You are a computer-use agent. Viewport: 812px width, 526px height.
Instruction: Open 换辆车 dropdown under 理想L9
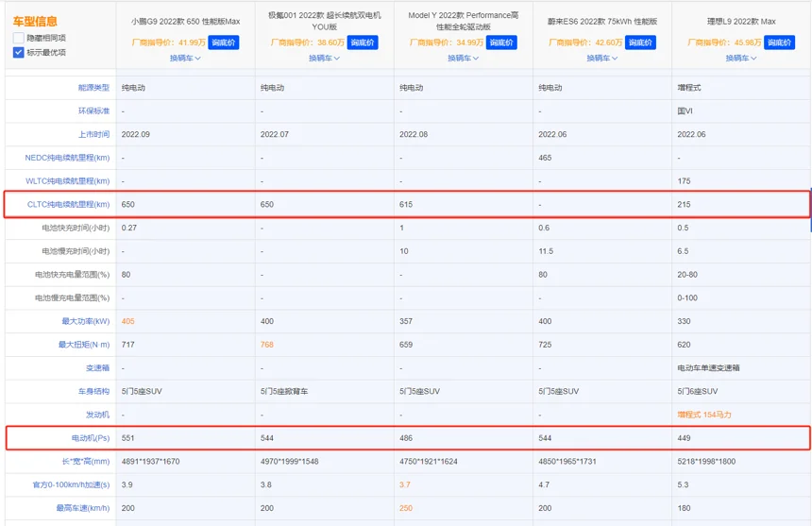pos(741,58)
